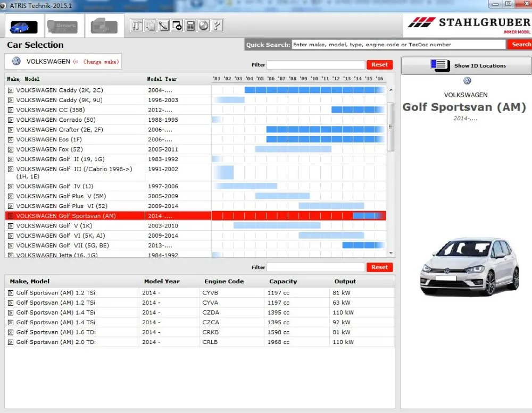Image resolution: width=532 pixels, height=413 pixels.
Task: Open the globe toolbar icon
Action: (x=204, y=26)
